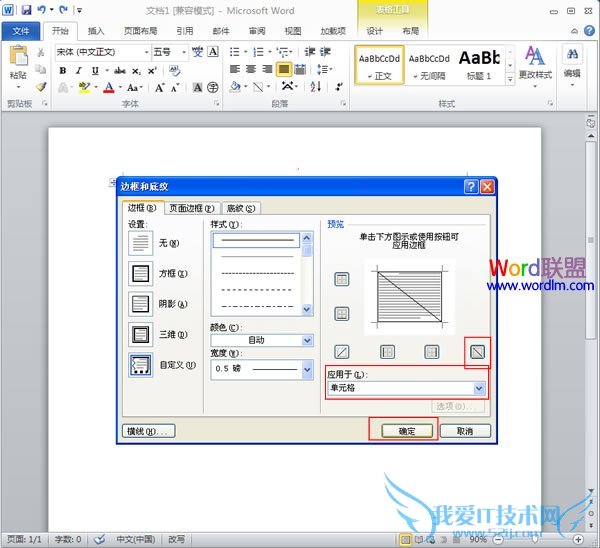Center align text in paragraph group
The height and width of the screenshot is (548, 600).
coord(251,69)
